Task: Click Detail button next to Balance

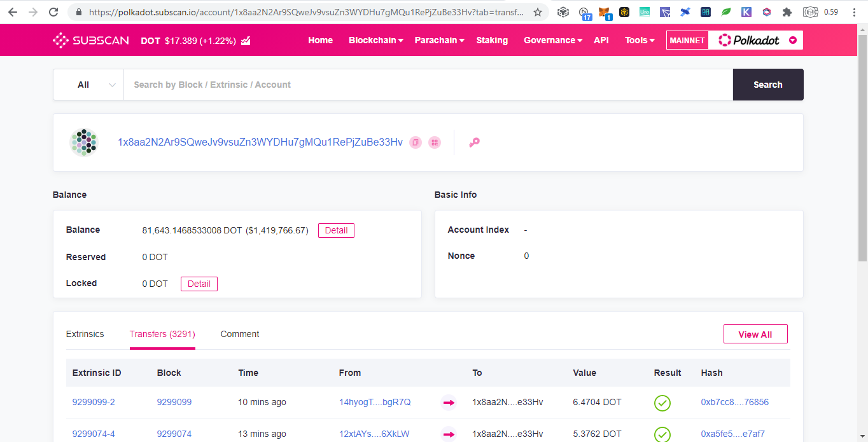Action: click(336, 230)
